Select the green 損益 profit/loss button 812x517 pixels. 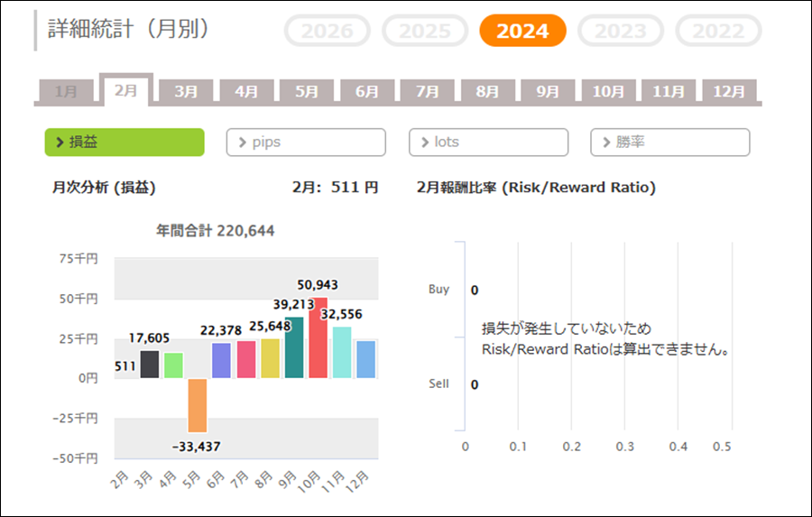[x=125, y=143]
